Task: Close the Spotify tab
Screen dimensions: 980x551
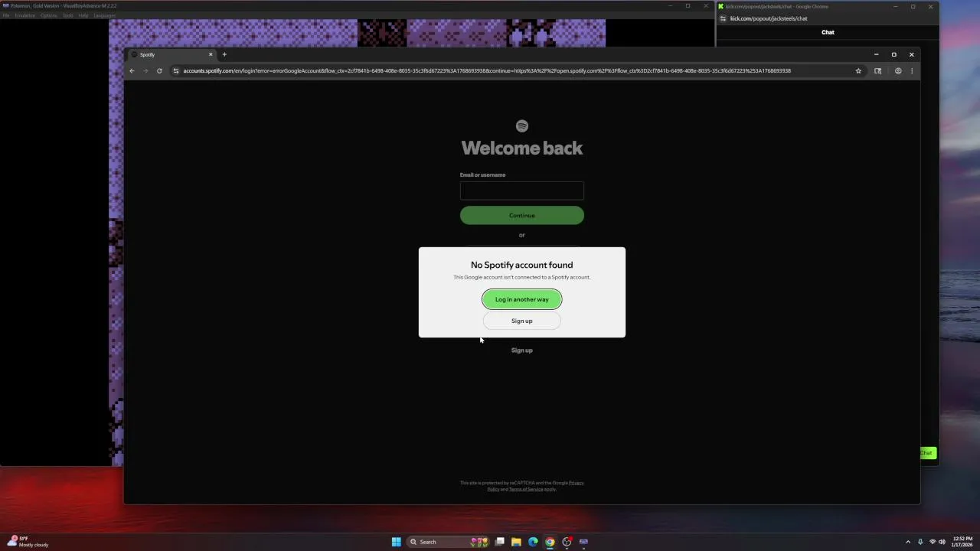Action: (211, 54)
